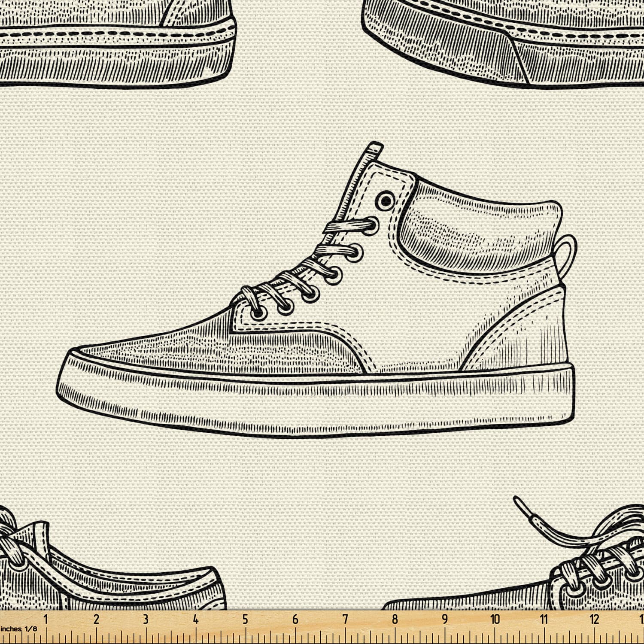Click the central high-top sneaker illustration
The height and width of the screenshot is (644, 644).
tap(317, 290)
